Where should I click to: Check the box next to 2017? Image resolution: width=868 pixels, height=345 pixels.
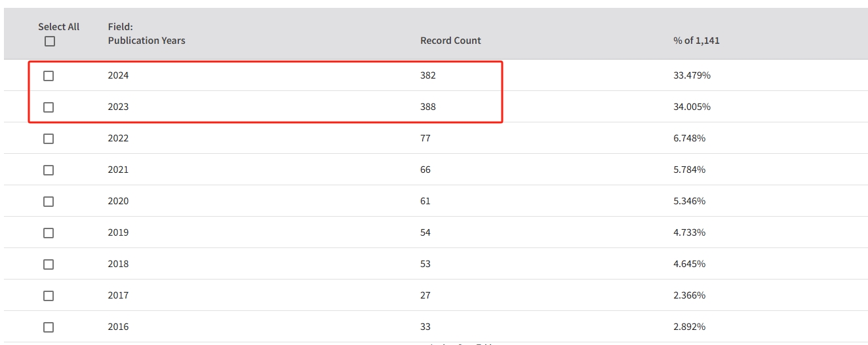tap(49, 296)
